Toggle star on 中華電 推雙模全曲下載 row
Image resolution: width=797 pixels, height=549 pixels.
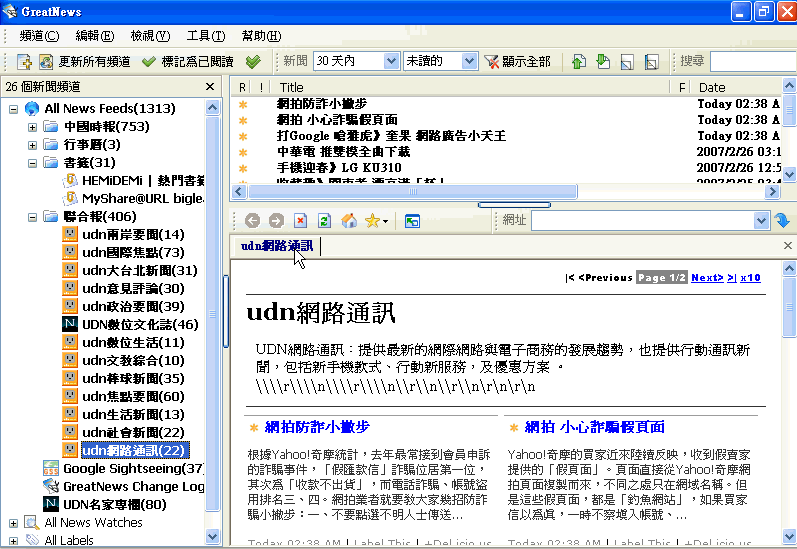243,152
